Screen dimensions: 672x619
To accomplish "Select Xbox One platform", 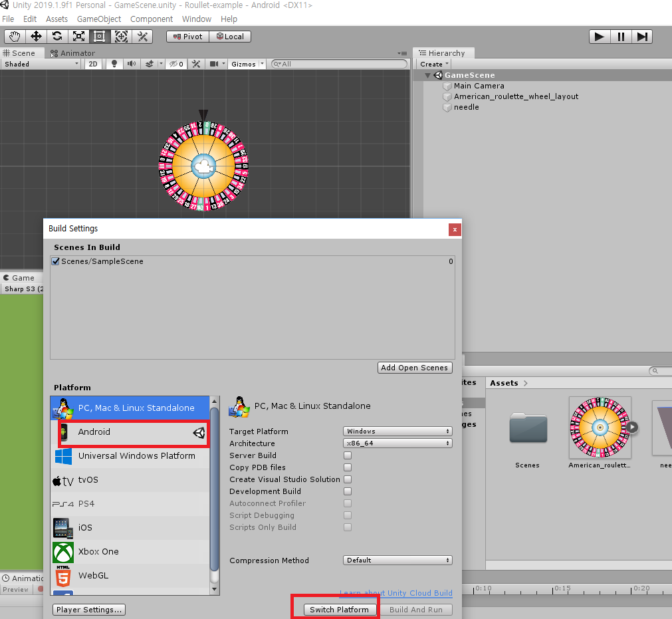I will pos(130,552).
